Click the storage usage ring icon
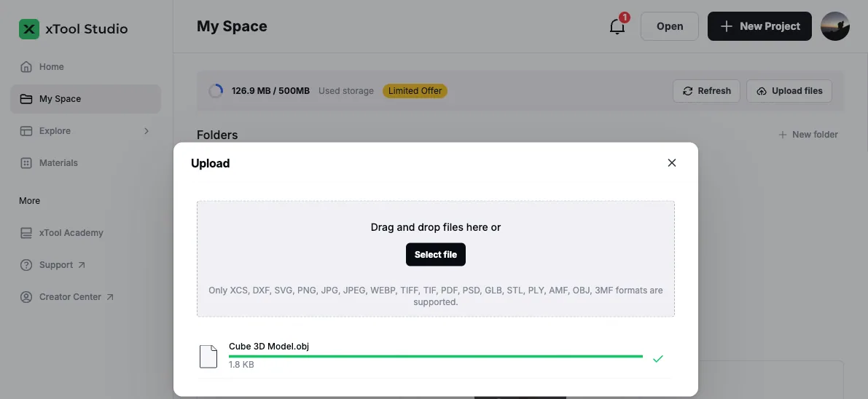Image resolution: width=868 pixels, height=399 pixels. [215, 91]
